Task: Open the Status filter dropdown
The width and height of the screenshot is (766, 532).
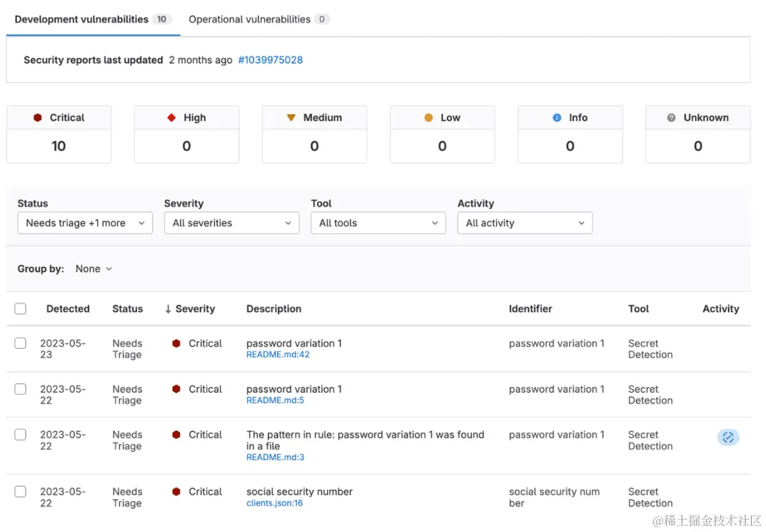Action: click(85, 223)
